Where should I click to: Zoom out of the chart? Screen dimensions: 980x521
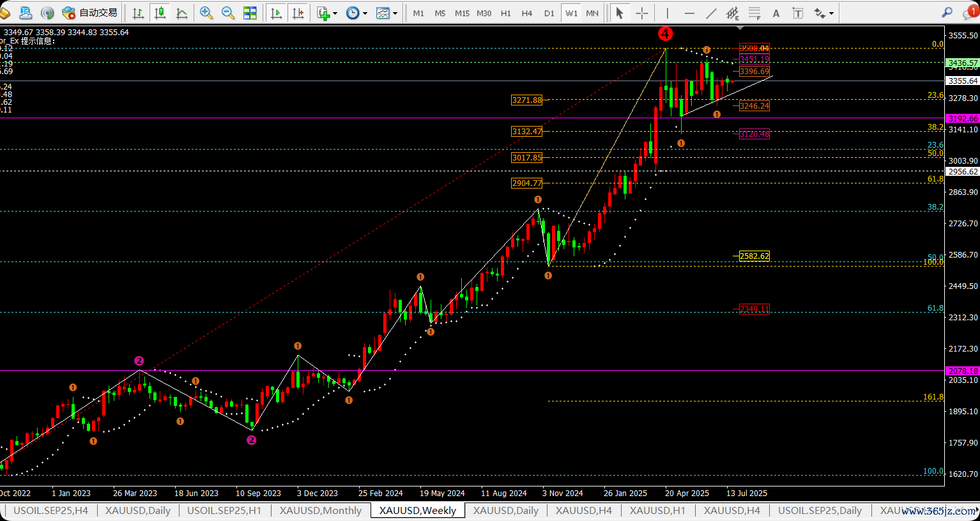(228, 13)
